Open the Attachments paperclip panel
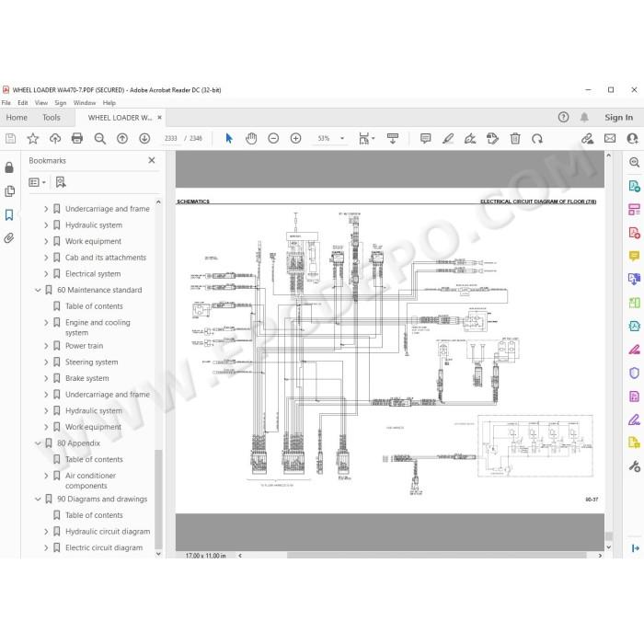 tap(9, 238)
